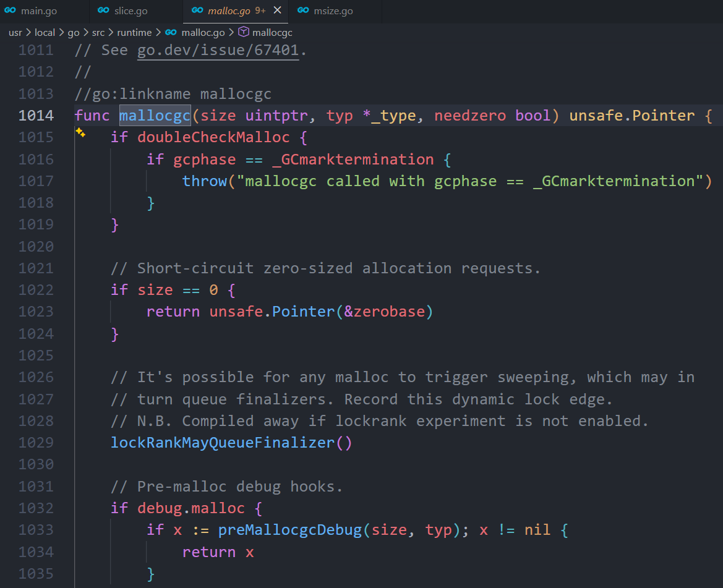
Task: Click the debug.malloc condition on line 1032
Action: 191,508
